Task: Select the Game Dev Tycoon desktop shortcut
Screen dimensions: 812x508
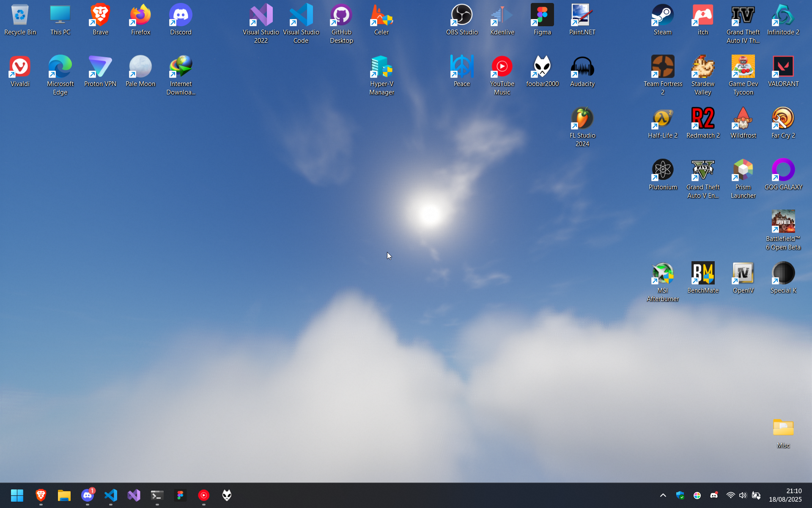Action: click(743, 75)
